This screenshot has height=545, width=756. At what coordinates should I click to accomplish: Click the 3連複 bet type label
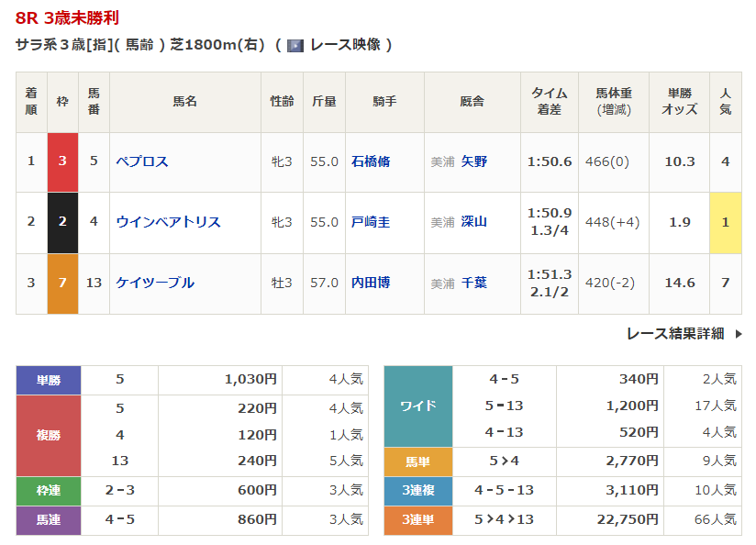point(418,491)
